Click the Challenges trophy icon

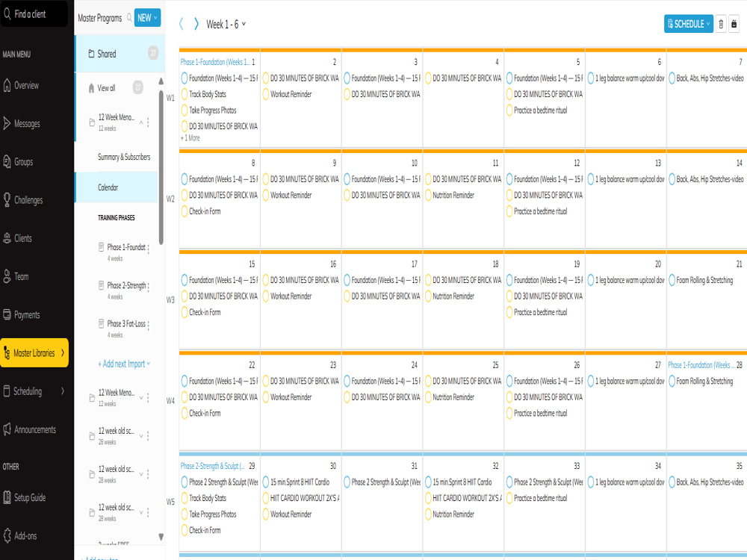7,200
